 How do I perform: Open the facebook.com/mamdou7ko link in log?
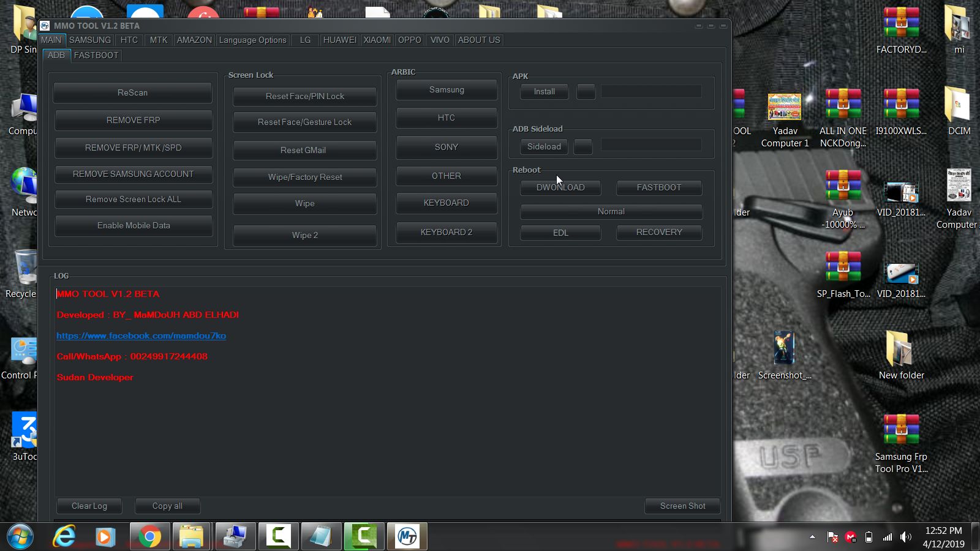(141, 336)
